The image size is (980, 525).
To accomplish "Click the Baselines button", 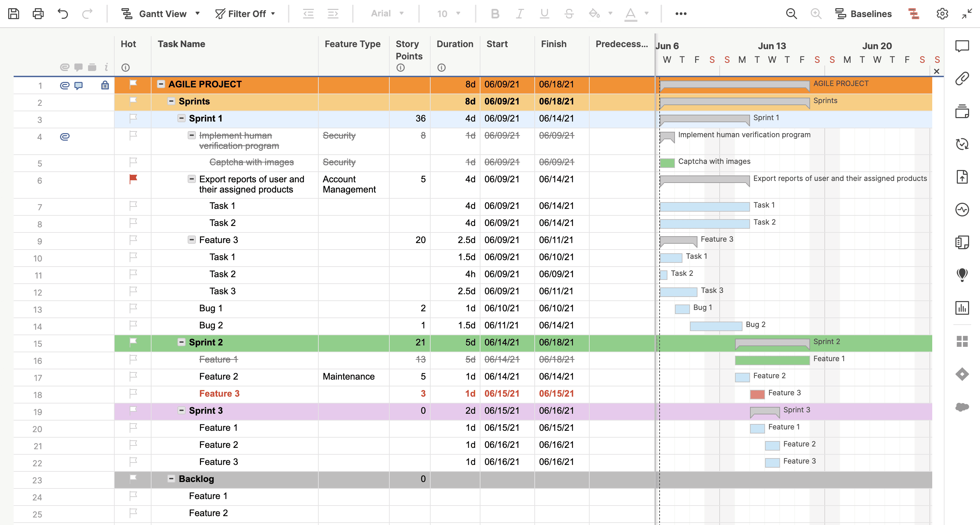I will click(864, 14).
